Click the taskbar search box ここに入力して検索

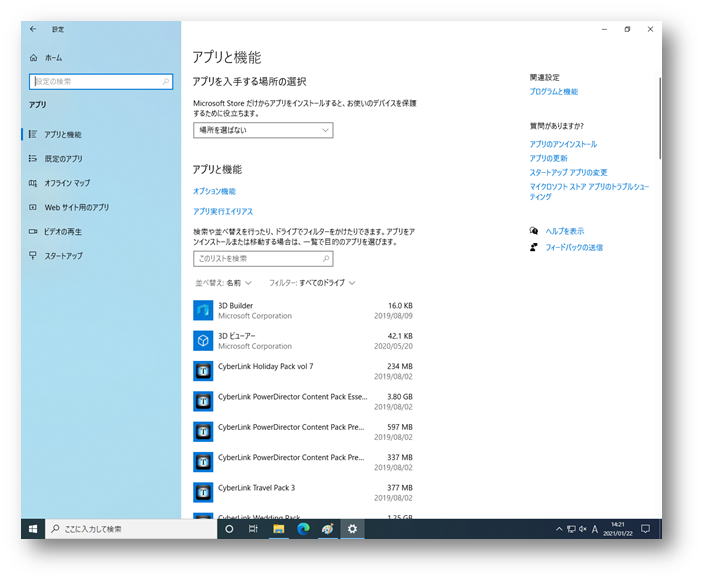click(x=131, y=529)
